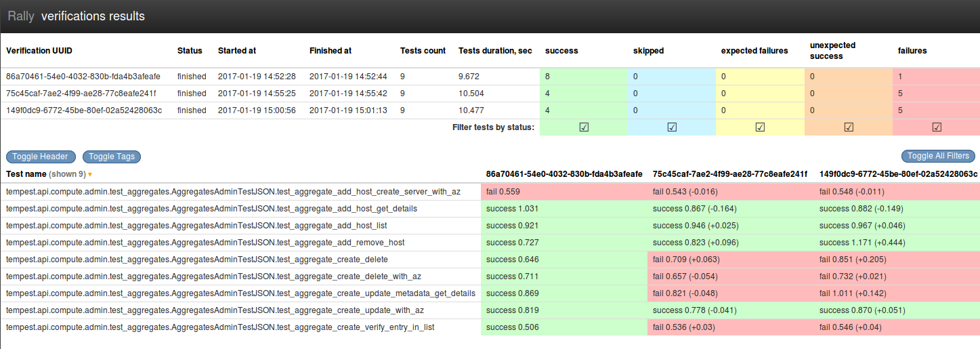Click the Toggle All Filters button
This screenshot has height=349, width=980.
click(938, 156)
